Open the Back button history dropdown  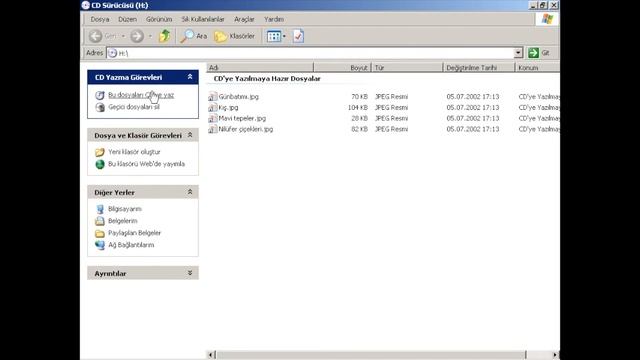pos(123,36)
